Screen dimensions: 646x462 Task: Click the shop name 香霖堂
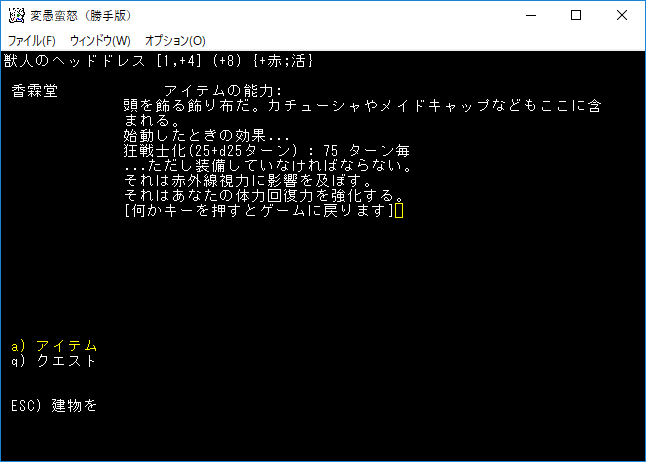click(34, 91)
